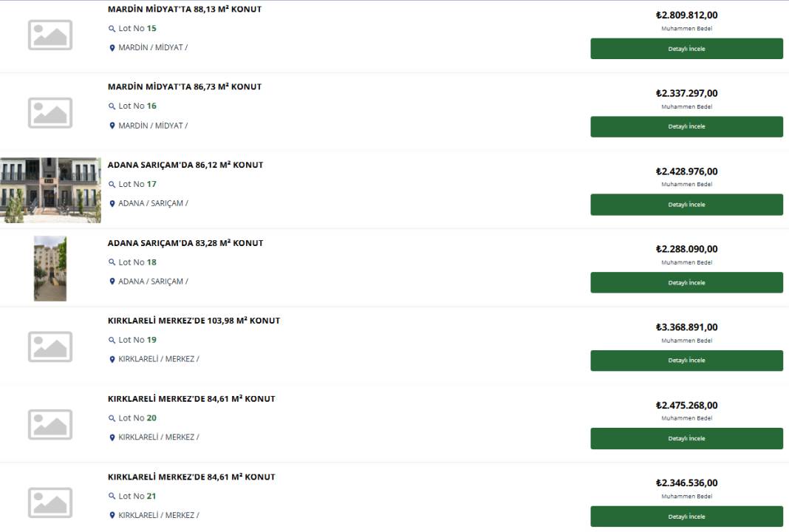Image resolution: width=789 pixels, height=532 pixels.
Task: Click the location pin beside ADANA / SARIÇAM for Lot 18
Action: [112, 282]
